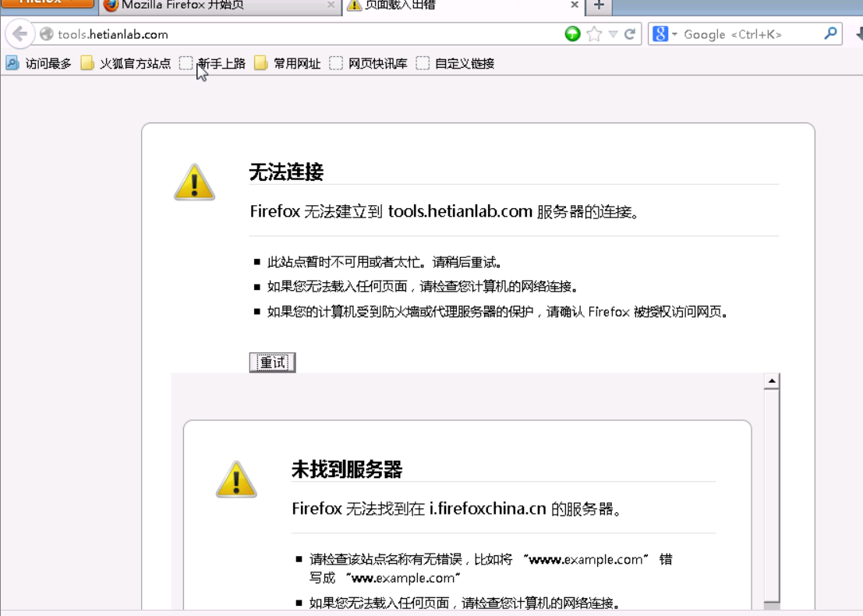Open the 火狐官方站点 bookmarks folder
Viewport: 863px width, 616px height.
[x=126, y=64]
